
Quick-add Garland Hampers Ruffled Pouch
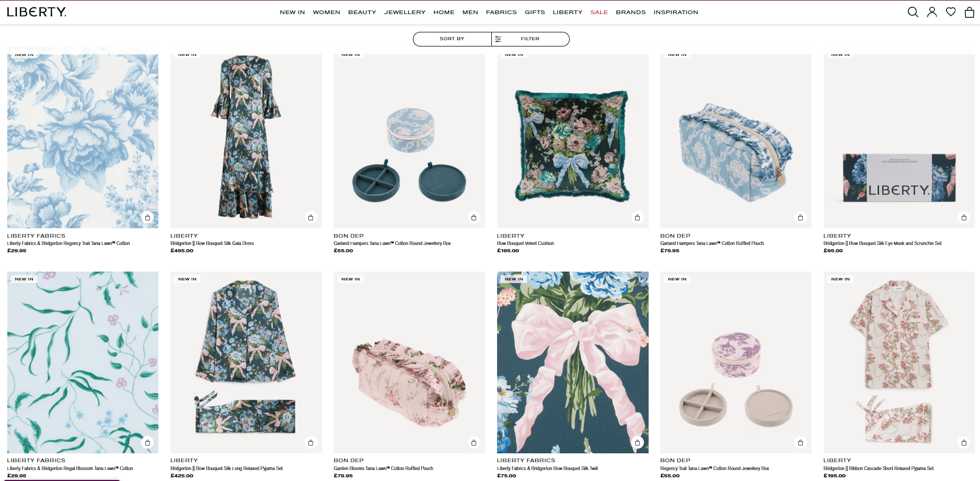point(801,218)
